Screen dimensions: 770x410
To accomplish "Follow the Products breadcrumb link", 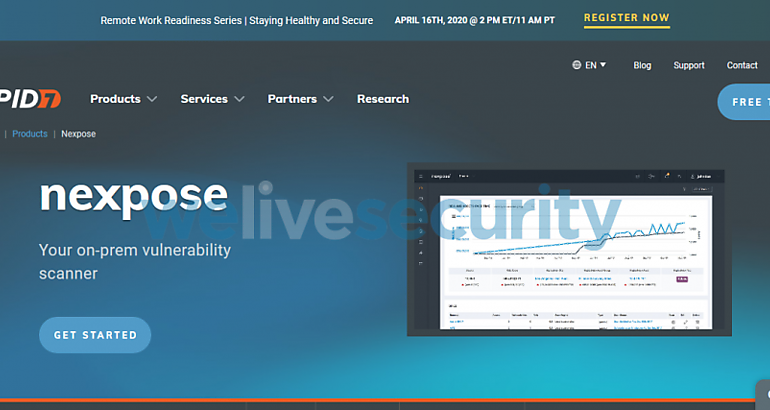I will point(30,134).
